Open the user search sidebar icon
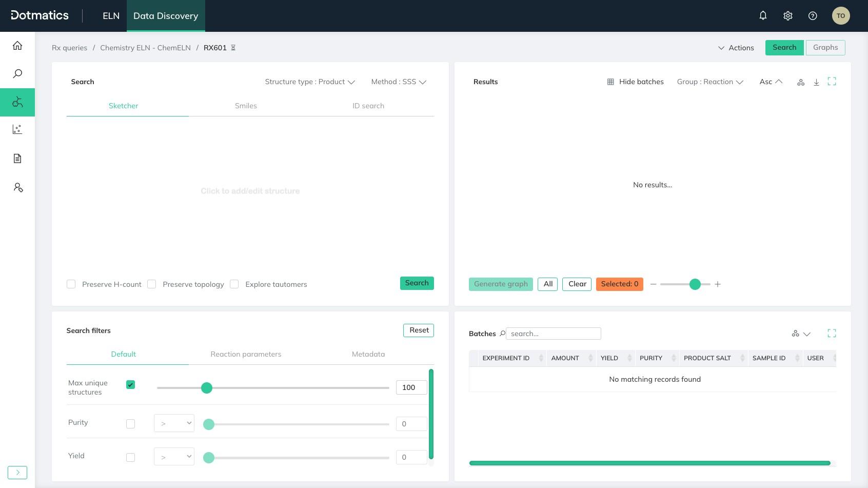 pyautogui.click(x=18, y=187)
